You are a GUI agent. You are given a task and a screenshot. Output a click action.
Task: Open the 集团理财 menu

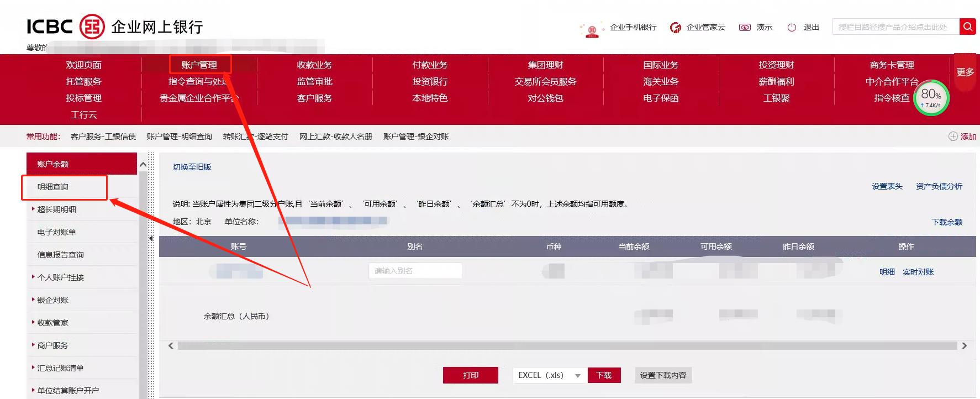point(545,65)
